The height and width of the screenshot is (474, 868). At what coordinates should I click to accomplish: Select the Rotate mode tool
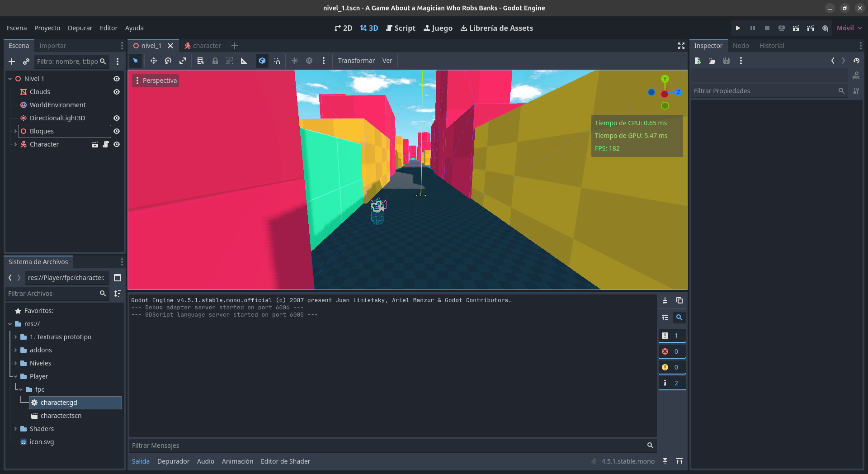168,61
